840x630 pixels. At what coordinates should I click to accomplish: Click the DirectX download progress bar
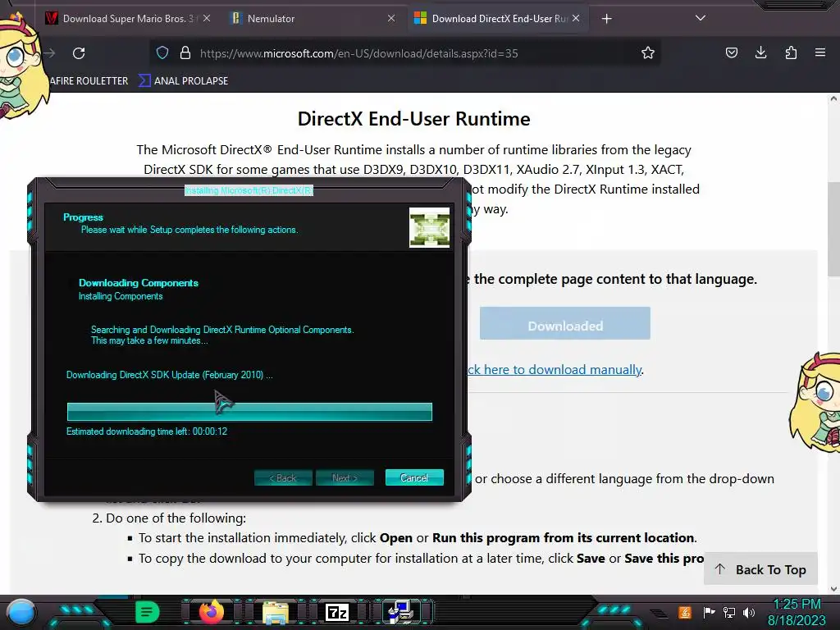click(x=249, y=412)
